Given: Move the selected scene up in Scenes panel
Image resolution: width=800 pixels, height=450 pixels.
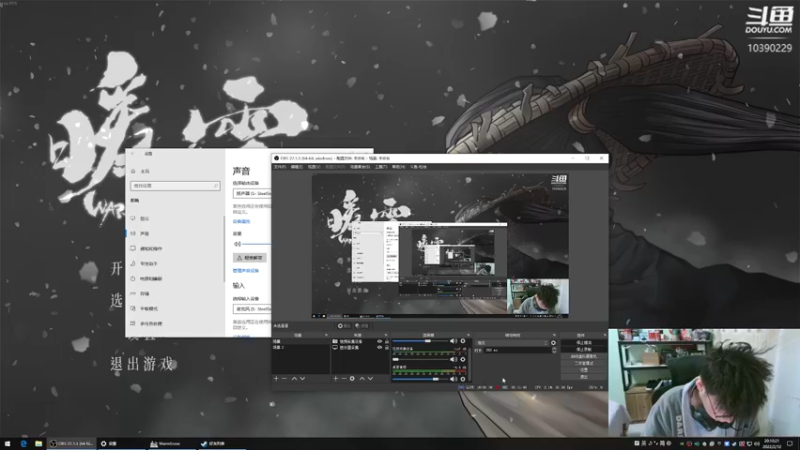Looking at the screenshot, I should [294, 379].
